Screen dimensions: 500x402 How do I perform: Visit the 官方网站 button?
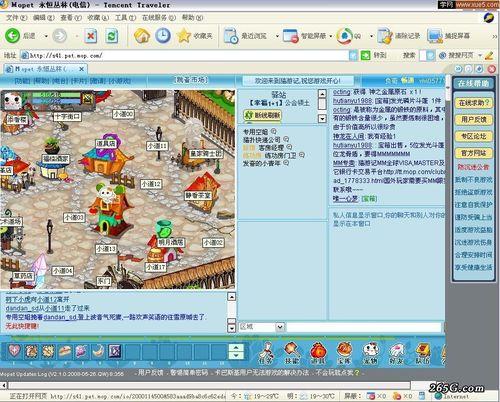point(473,153)
